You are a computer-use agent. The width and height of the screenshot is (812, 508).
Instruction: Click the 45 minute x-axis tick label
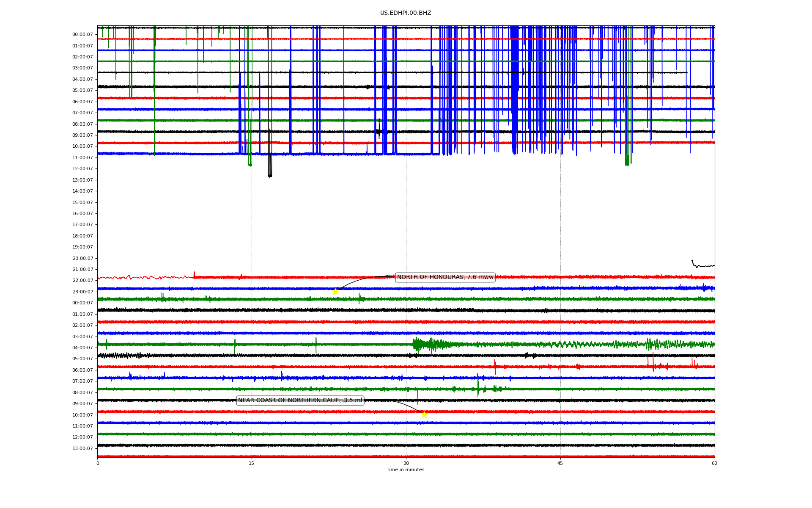pyautogui.click(x=560, y=463)
